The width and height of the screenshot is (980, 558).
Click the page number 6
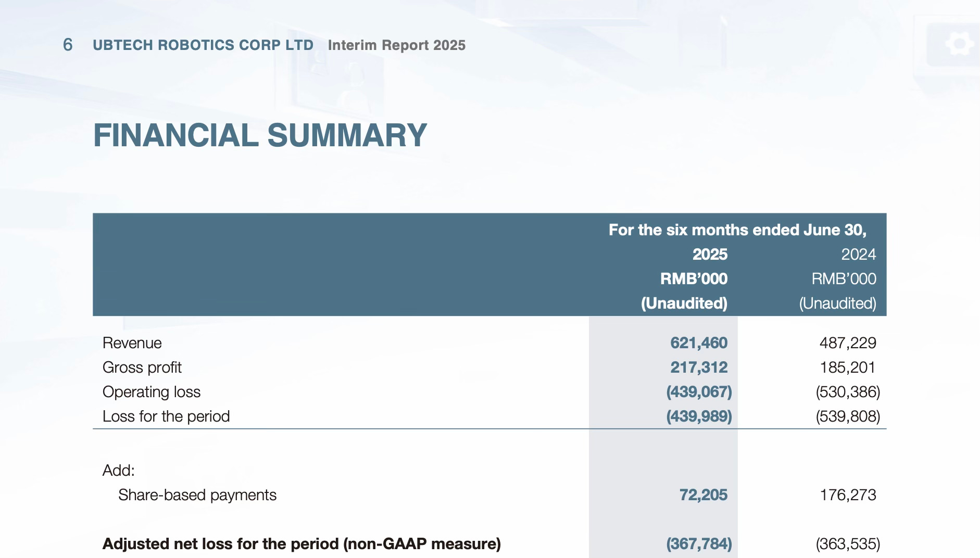point(68,45)
